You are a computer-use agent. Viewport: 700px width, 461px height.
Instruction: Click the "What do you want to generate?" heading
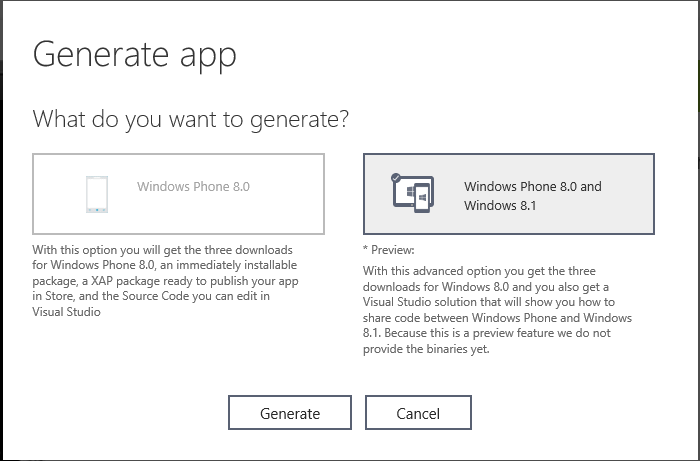[x=191, y=119]
